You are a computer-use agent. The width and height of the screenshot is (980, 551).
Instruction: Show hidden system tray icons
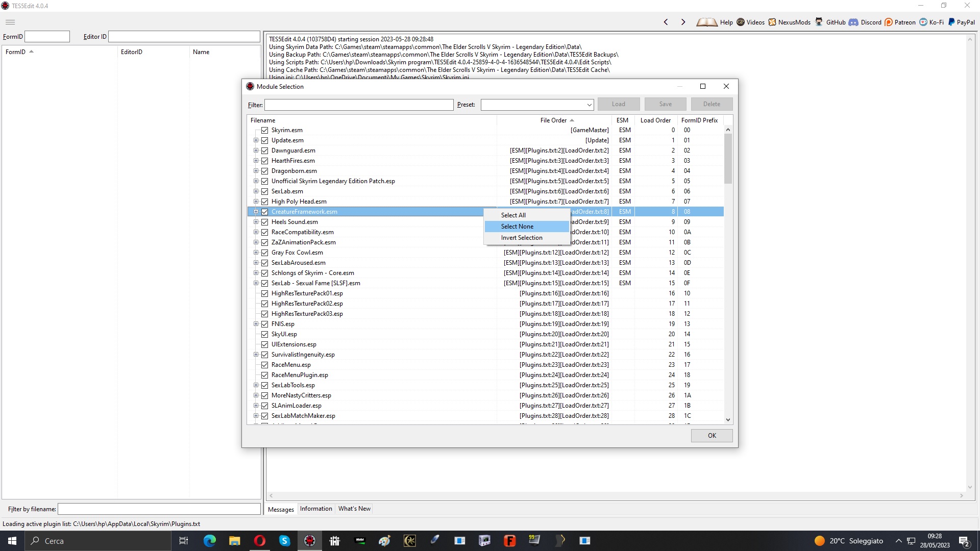(x=899, y=541)
